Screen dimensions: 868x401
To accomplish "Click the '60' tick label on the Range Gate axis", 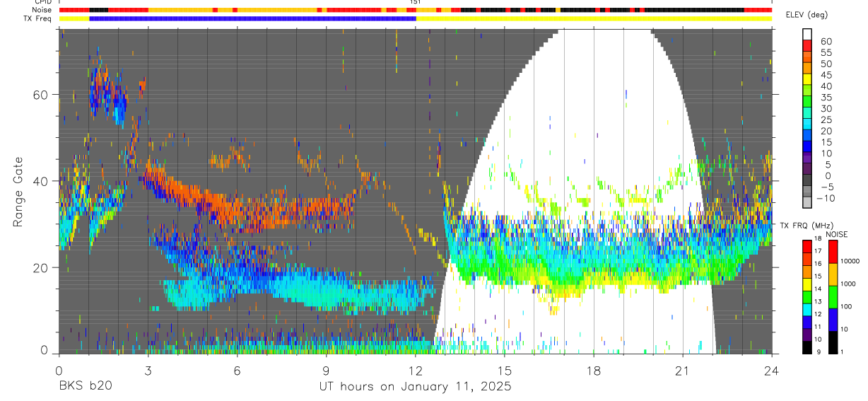I will click(x=41, y=94).
